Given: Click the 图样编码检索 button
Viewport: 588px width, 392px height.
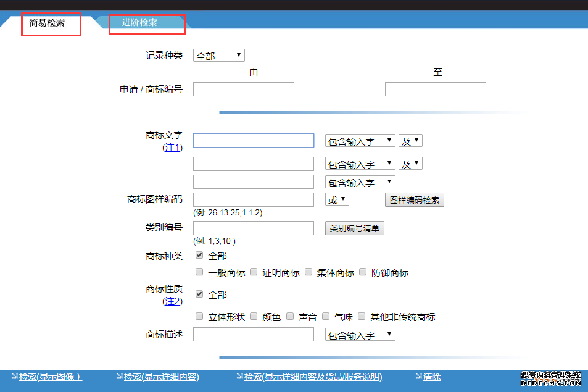Looking at the screenshot, I should point(414,200).
